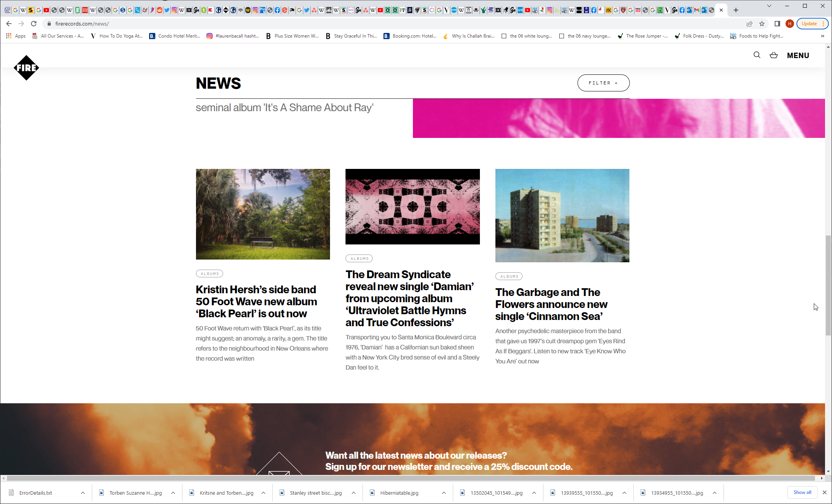Go back with the browser back arrow
The width and height of the screenshot is (832, 504).
(x=9, y=24)
